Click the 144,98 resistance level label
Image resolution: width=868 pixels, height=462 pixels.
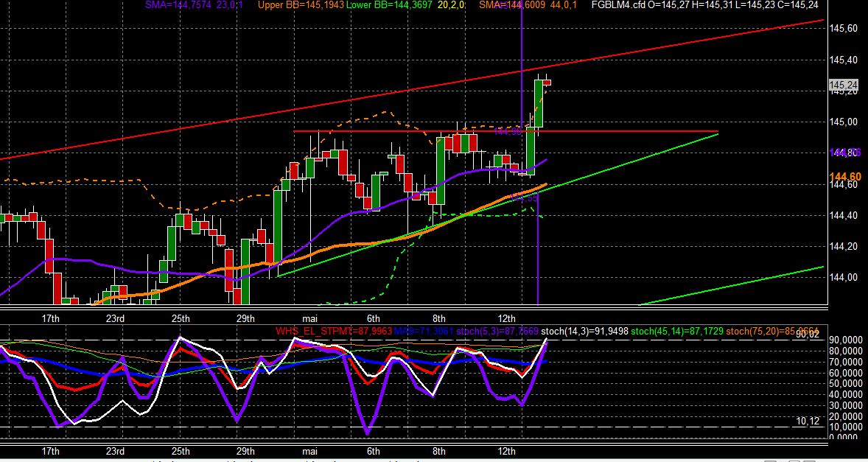(508, 132)
